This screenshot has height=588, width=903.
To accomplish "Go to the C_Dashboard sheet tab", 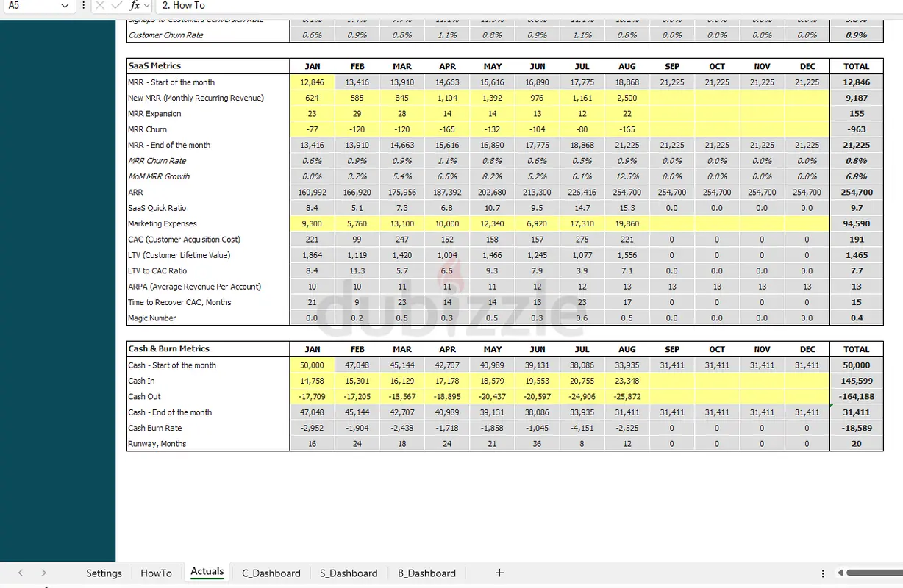I will (271, 573).
